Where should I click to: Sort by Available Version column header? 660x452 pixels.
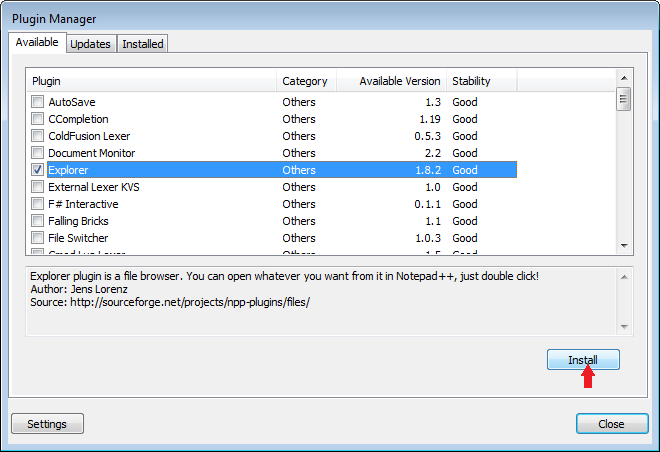pos(391,81)
